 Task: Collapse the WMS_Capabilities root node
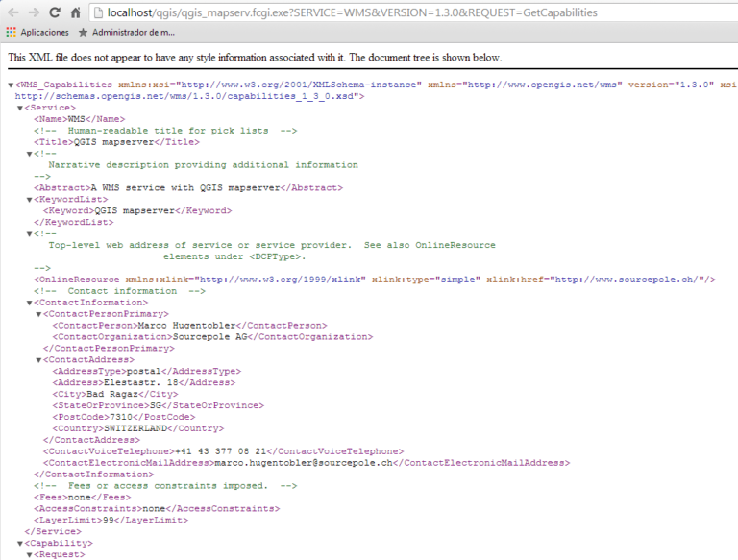point(11,85)
